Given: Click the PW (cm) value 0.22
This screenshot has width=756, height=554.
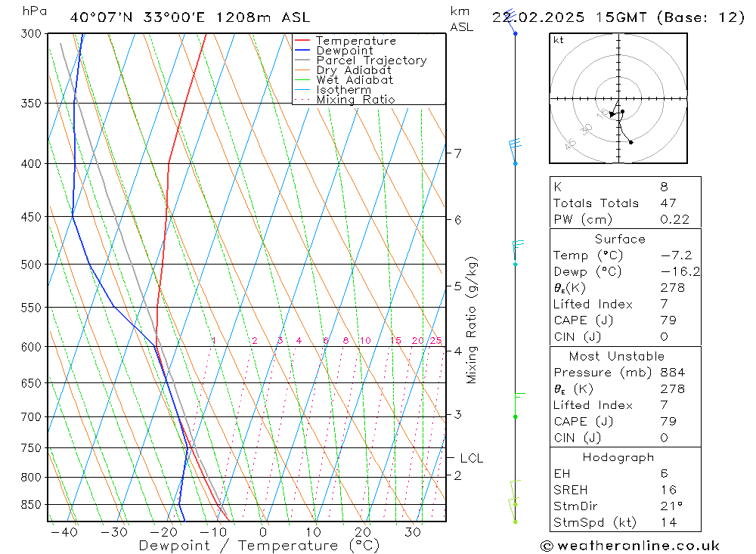Looking at the screenshot, I should coord(674,219).
